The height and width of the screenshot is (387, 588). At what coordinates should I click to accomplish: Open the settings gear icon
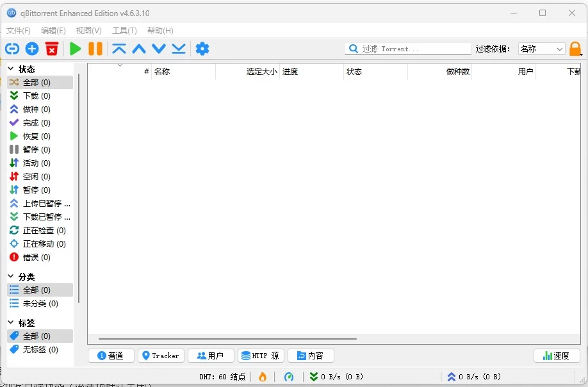pyautogui.click(x=201, y=48)
